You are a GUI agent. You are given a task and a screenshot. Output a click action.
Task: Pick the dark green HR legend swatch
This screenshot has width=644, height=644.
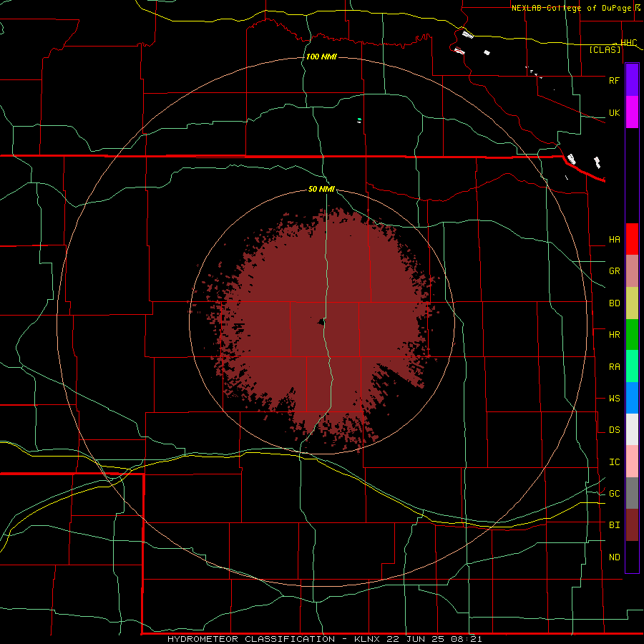[632, 335]
